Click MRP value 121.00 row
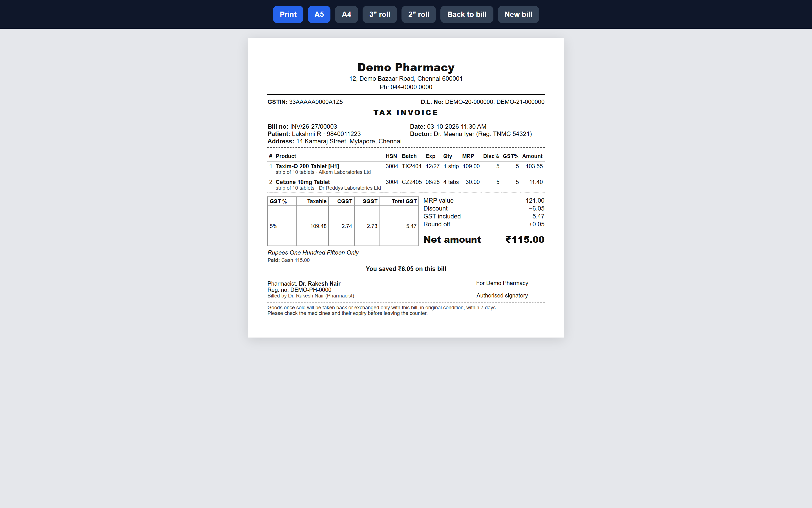The width and height of the screenshot is (812, 508). click(484, 201)
